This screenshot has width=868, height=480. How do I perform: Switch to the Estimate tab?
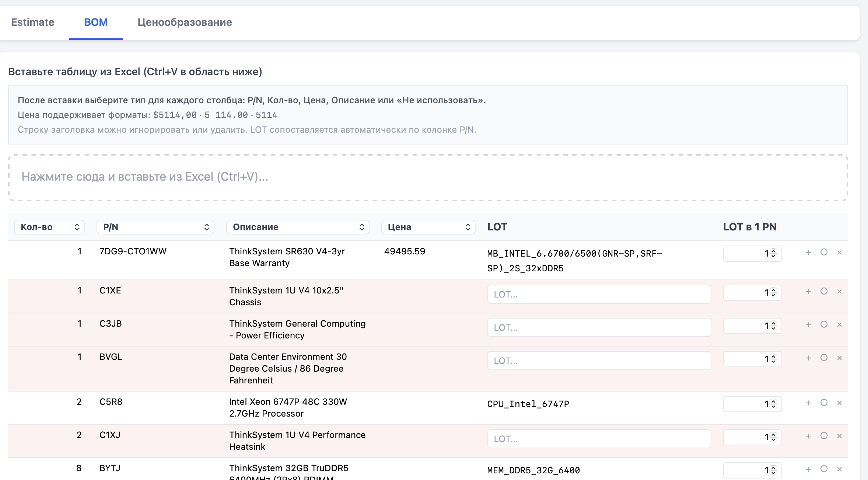point(33,22)
